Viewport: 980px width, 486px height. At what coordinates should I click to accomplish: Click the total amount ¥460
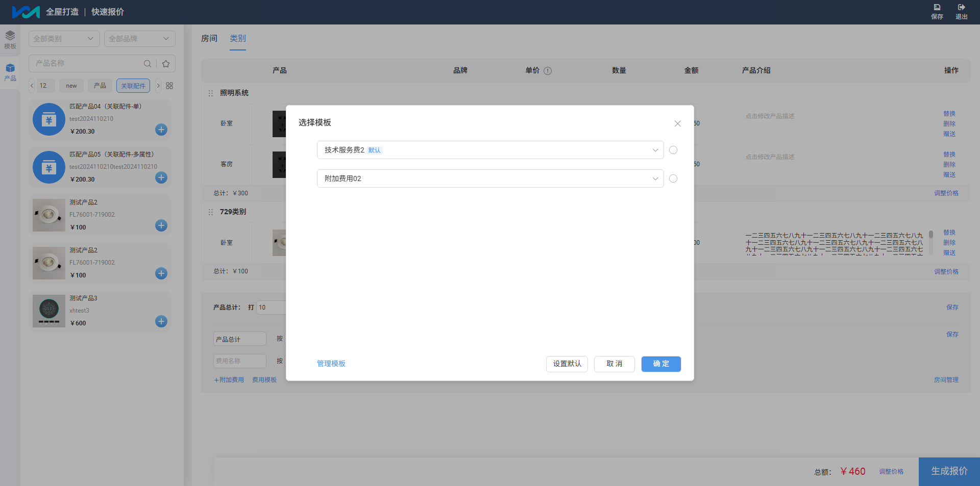click(852, 472)
